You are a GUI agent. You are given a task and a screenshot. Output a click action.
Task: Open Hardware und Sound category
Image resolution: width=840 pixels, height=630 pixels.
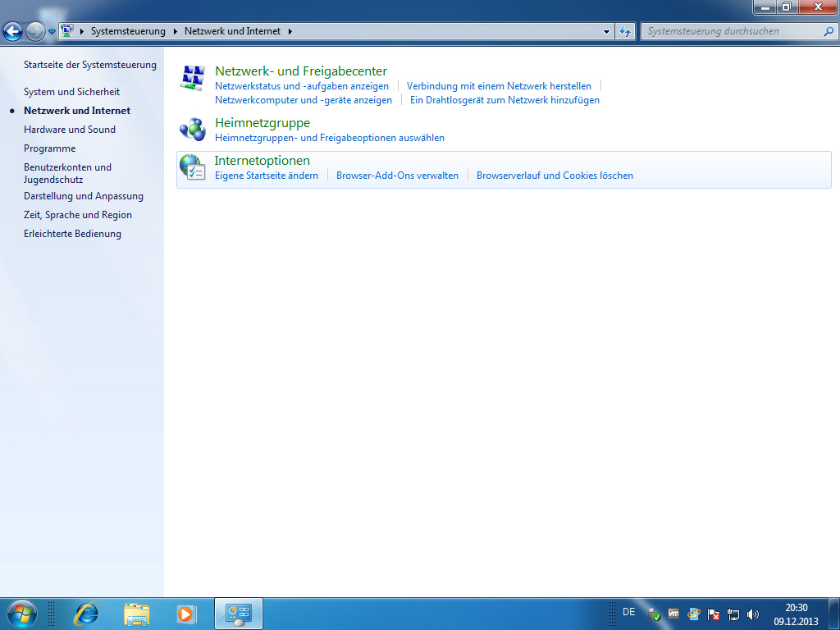pos(70,129)
